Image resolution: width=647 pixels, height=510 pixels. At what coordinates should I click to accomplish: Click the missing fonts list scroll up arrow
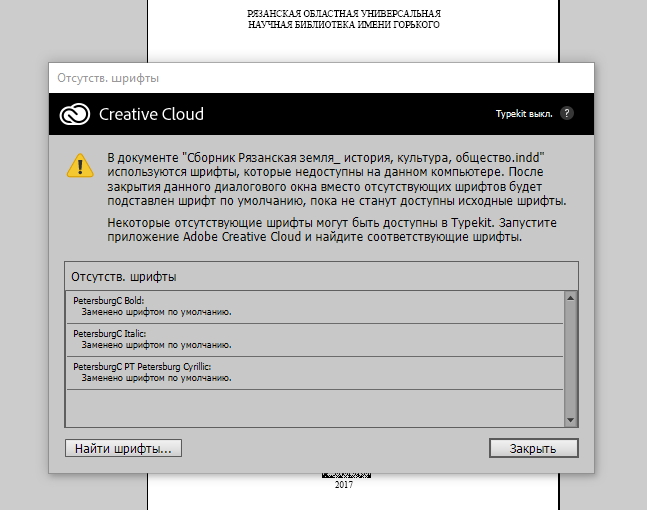tap(570, 298)
